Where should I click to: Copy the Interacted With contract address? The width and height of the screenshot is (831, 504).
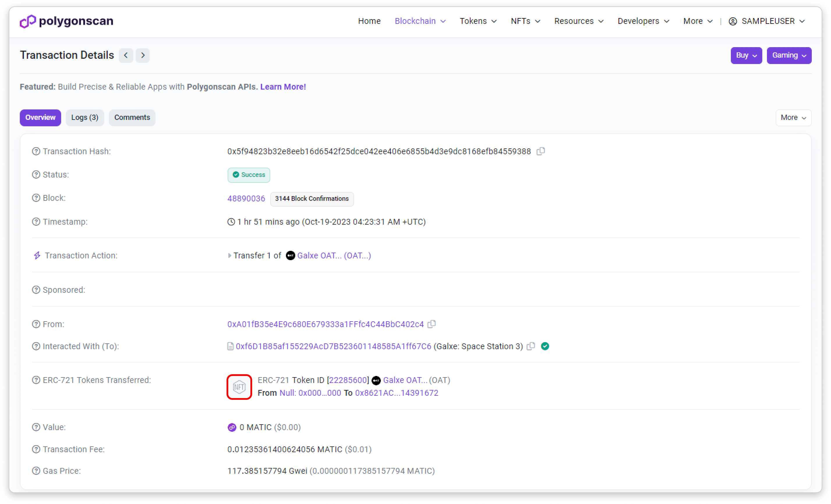pyautogui.click(x=531, y=346)
